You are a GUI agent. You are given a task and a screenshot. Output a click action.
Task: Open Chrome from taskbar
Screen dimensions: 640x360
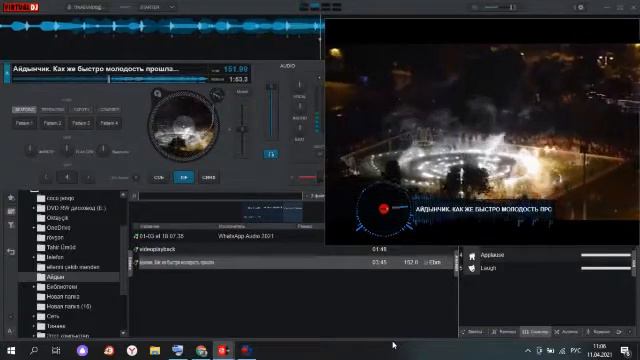point(201,351)
